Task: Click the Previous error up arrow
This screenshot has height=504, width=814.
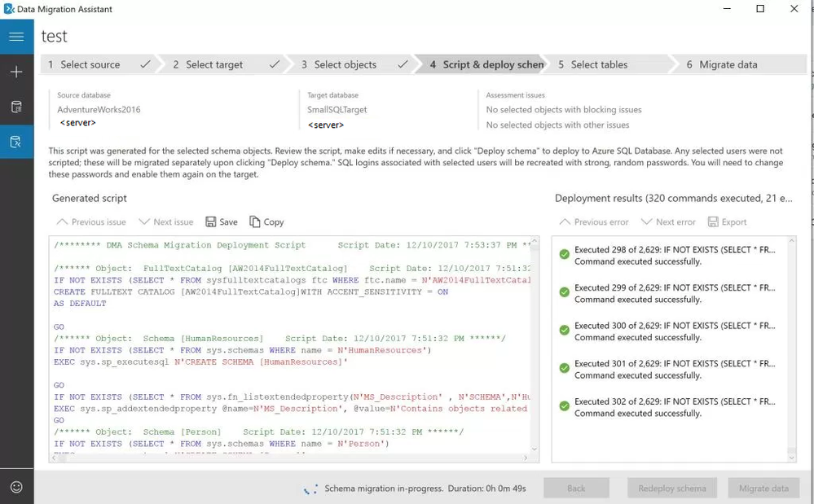Action: 565,222
